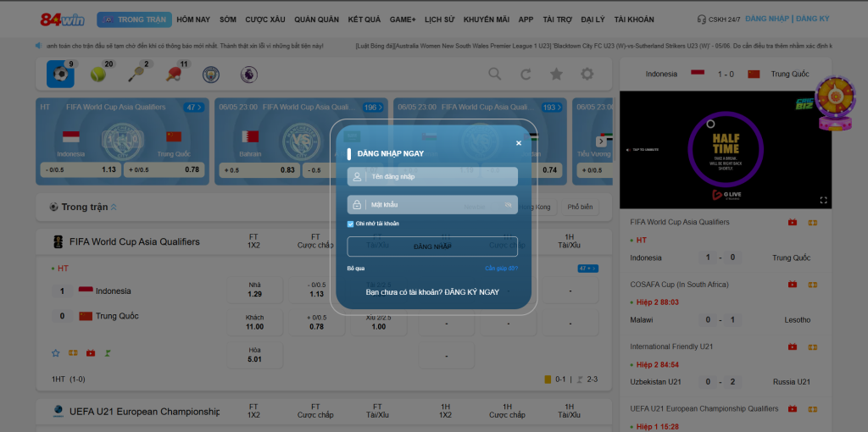Click the favorites star icon in toolbar
This screenshot has width=868, height=432.
tap(556, 75)
